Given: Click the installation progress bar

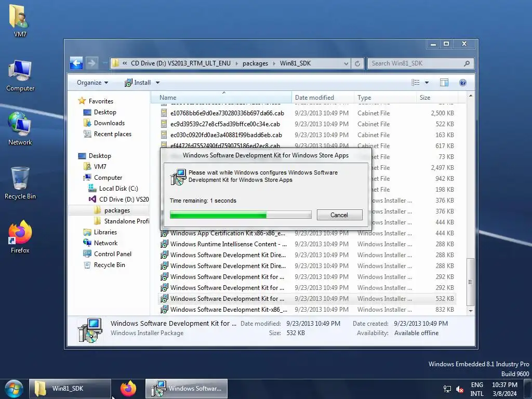Looking at the screenshot, I should click(241, 215).
